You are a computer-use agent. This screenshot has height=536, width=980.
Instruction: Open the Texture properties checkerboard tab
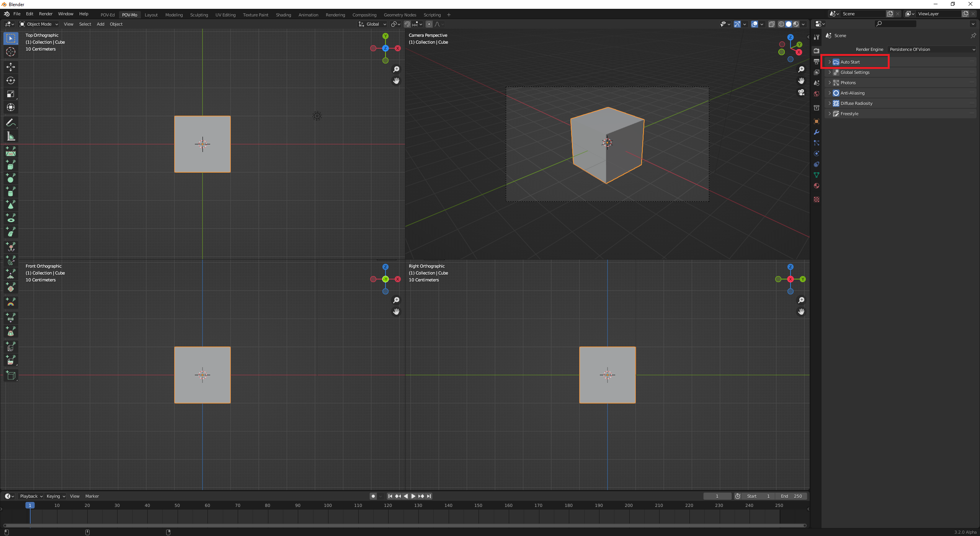click(817, 199)
